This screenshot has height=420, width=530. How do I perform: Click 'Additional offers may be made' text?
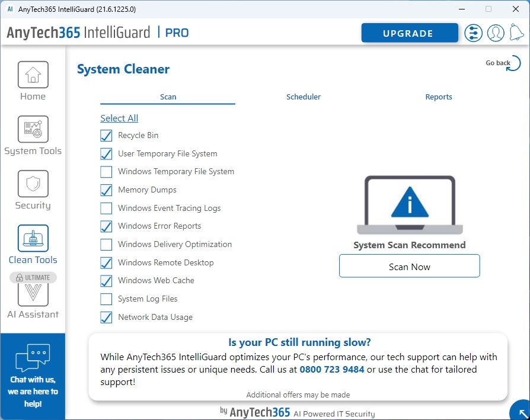(298, 395)
